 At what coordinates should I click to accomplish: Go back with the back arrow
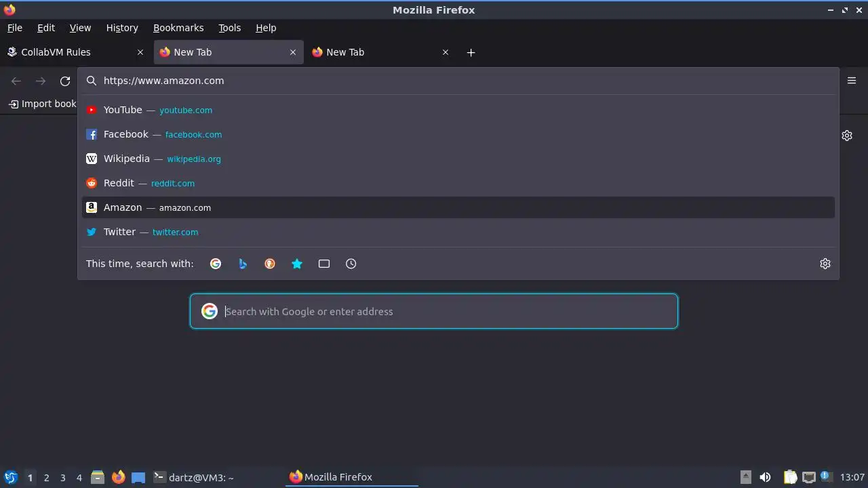[16, 81]
